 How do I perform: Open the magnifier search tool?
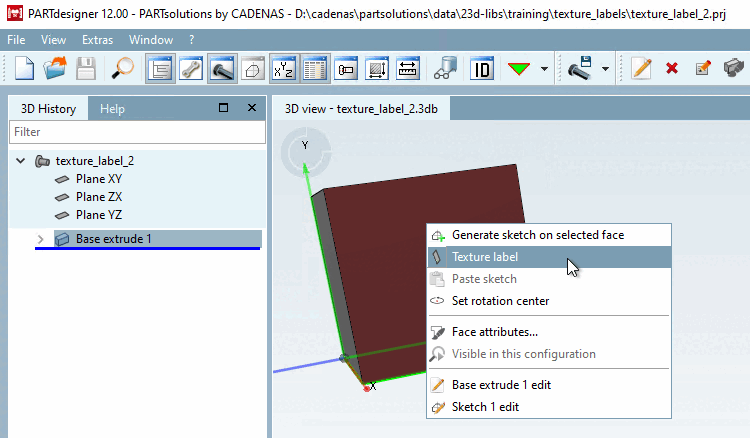[x=123, y=69]
